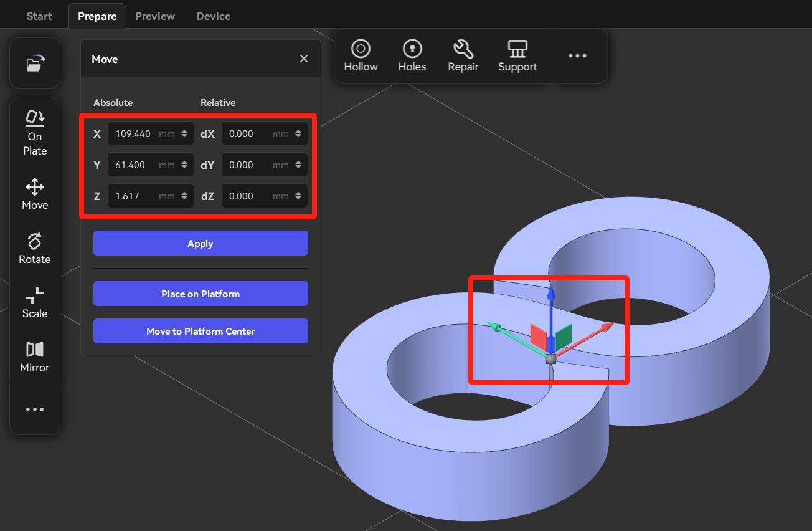Adjust the dZ relative value stepper
Image resolution: width=812 pixels, height=531 pixels.
pyautogui.click(x=298, y=196)
